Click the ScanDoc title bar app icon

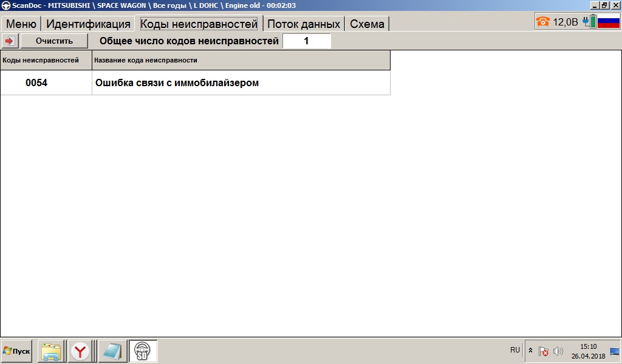coord(5,5)
